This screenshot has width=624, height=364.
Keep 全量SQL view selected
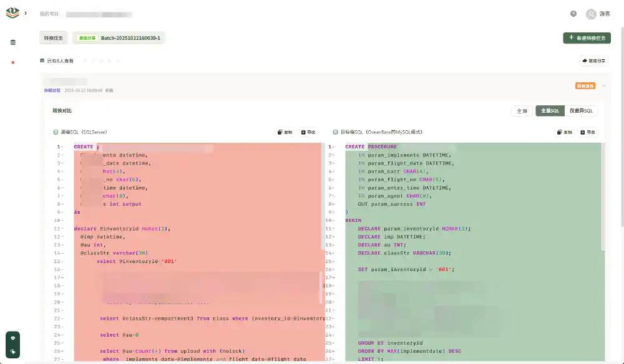pos(551,110)
